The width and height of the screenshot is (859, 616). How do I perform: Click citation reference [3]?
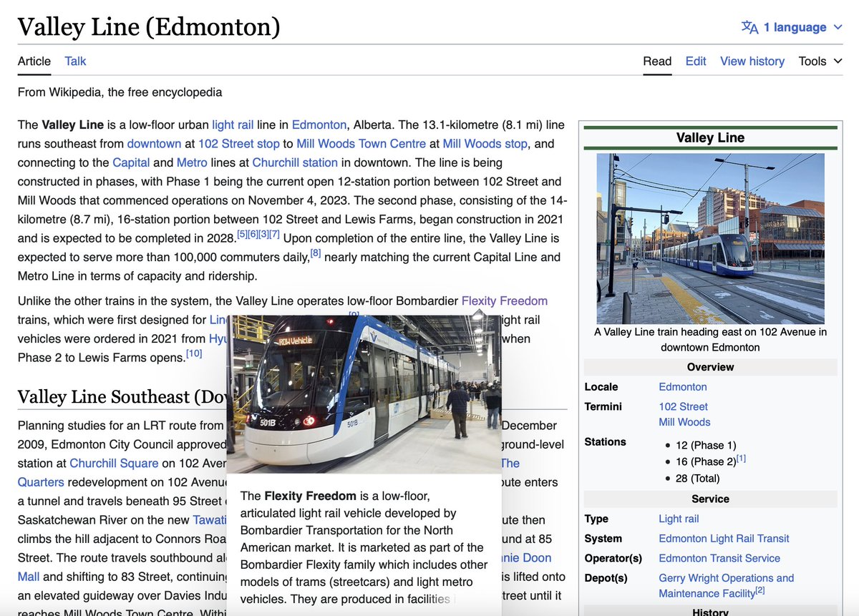263,235
